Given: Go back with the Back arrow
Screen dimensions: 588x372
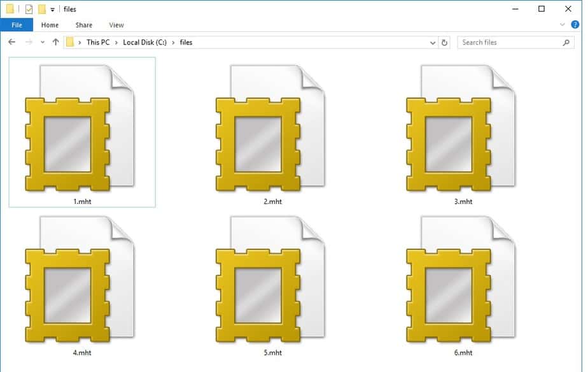Looking at the screenshot, I should click(x=11, y=42).
